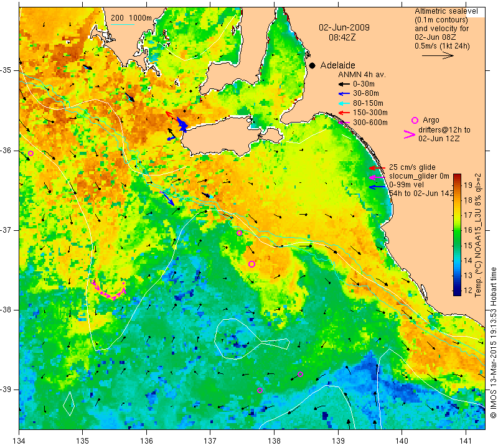498x448 pixels.
Task: Click the Argo float circle near 36S 134.2E
Action: coord(31,153)
